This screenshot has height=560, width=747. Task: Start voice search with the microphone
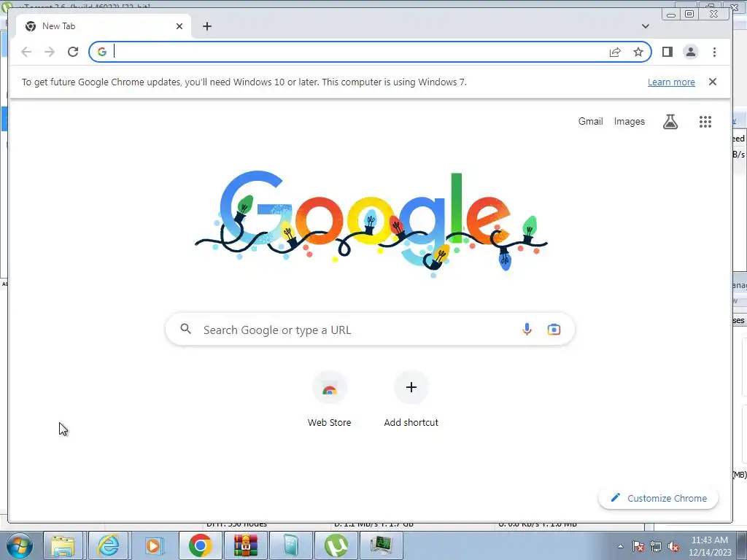527,329
